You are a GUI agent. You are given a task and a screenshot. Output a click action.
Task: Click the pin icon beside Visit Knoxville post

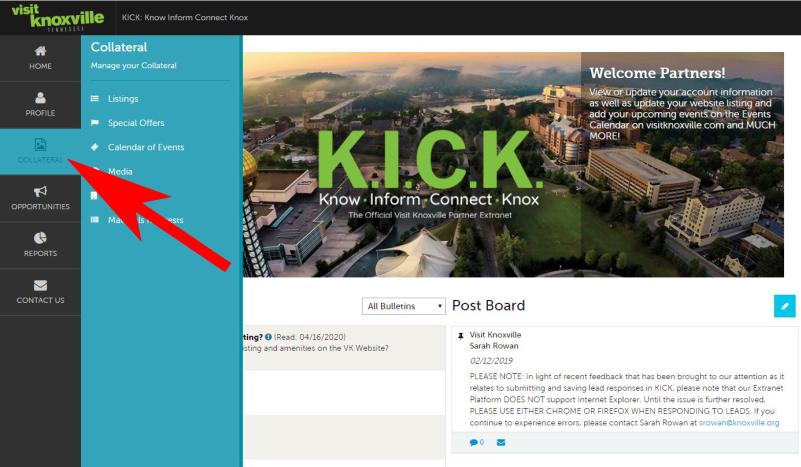[460, 336]
